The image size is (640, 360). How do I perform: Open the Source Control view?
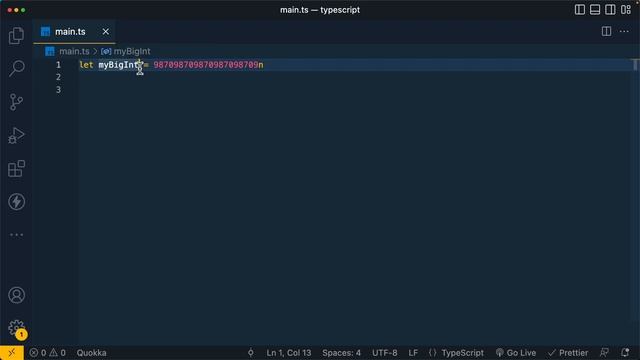(16, 102)
